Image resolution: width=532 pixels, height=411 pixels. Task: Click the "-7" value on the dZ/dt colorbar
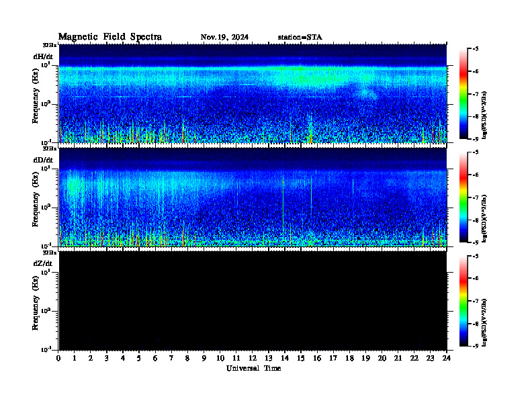476,301
